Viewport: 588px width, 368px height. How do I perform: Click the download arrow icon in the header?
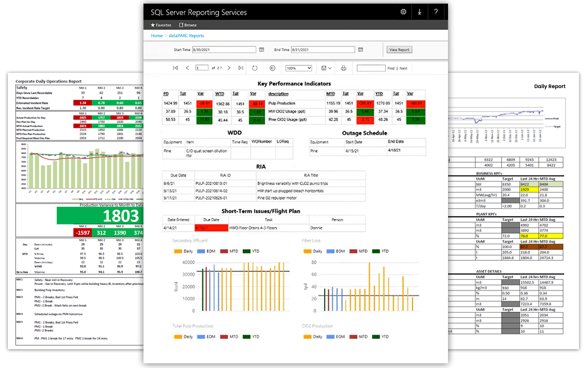tap(419, 12)
